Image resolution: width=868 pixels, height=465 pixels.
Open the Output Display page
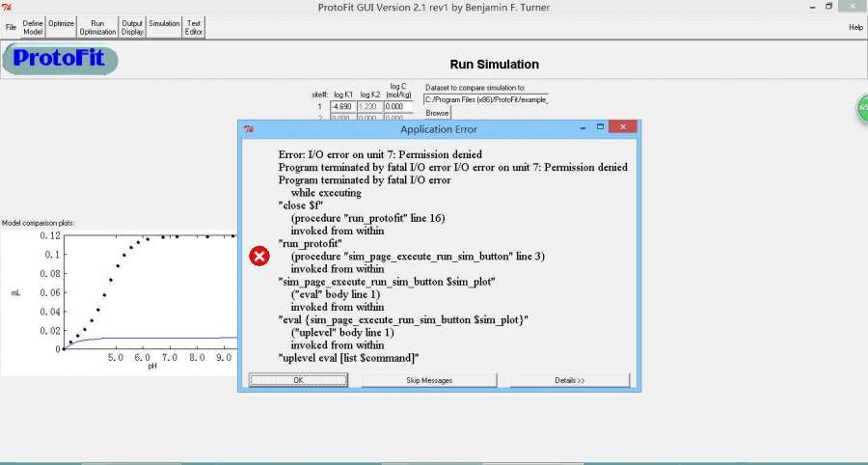(132, 27)
